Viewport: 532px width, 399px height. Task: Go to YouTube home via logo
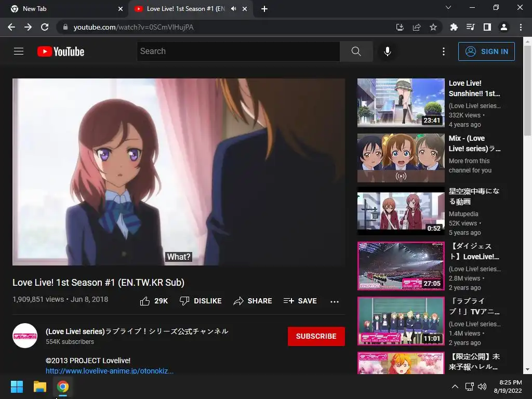(61, 51)
